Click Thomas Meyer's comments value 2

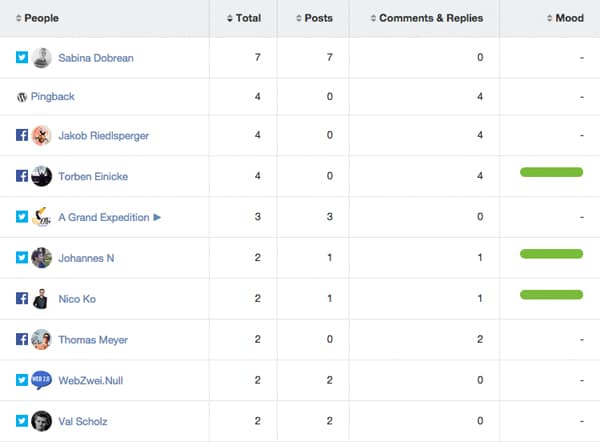click(480, 339)
